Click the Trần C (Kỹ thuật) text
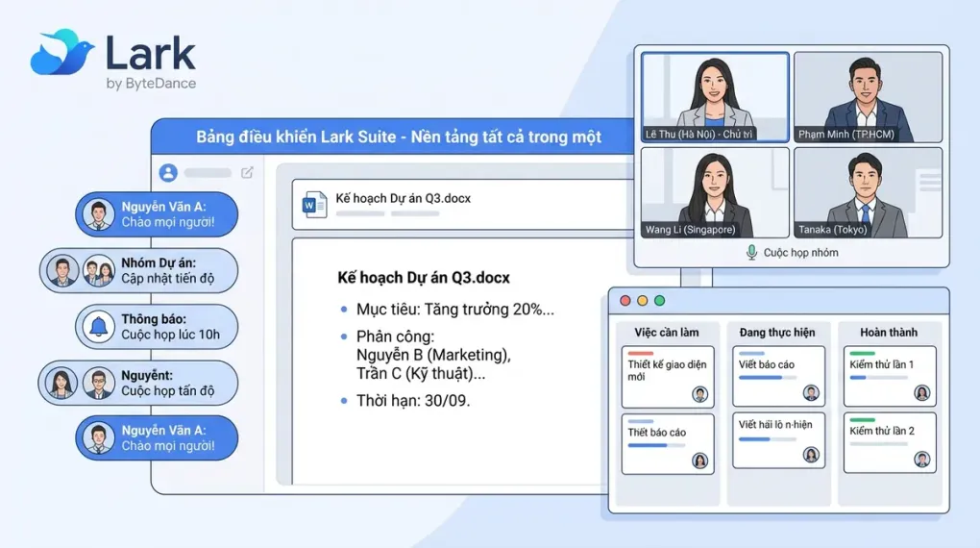 [421, 373]
